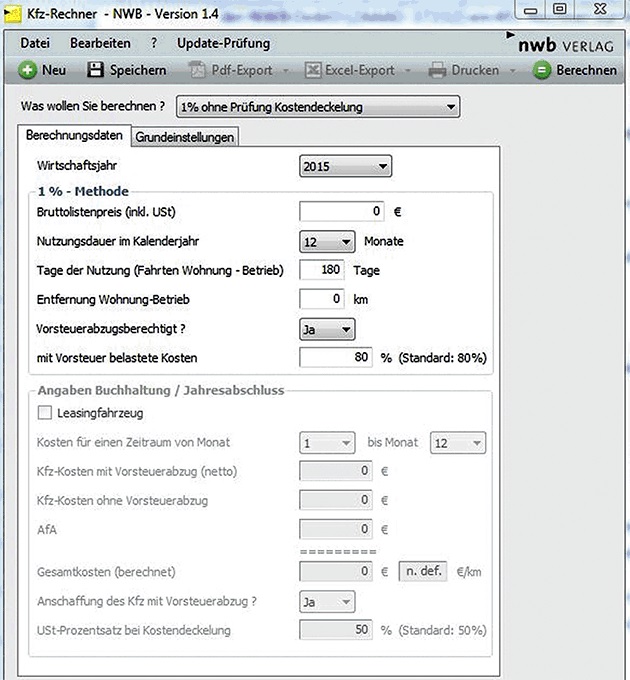This screenshot has width=630, height=680.
Task: Open the Vorsteuerabzugsberechtigt Ja dropdown
Action: pyautogui.click(x=327, y=328)
